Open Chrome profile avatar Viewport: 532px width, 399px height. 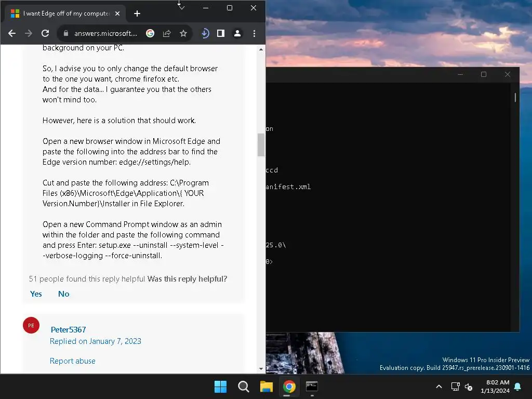[x=237, y=33]
